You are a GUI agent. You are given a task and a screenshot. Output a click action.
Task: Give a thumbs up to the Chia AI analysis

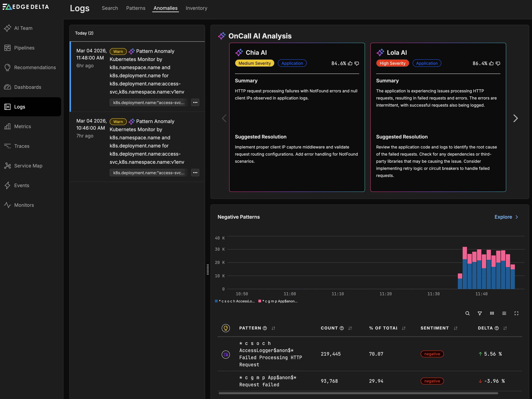350,63
